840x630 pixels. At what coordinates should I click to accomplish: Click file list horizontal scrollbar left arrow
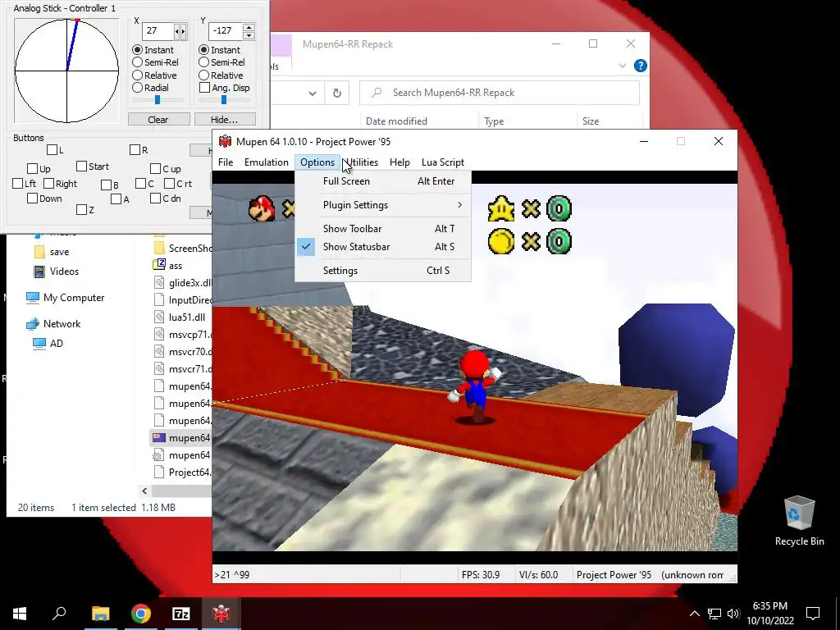(144, 491)
